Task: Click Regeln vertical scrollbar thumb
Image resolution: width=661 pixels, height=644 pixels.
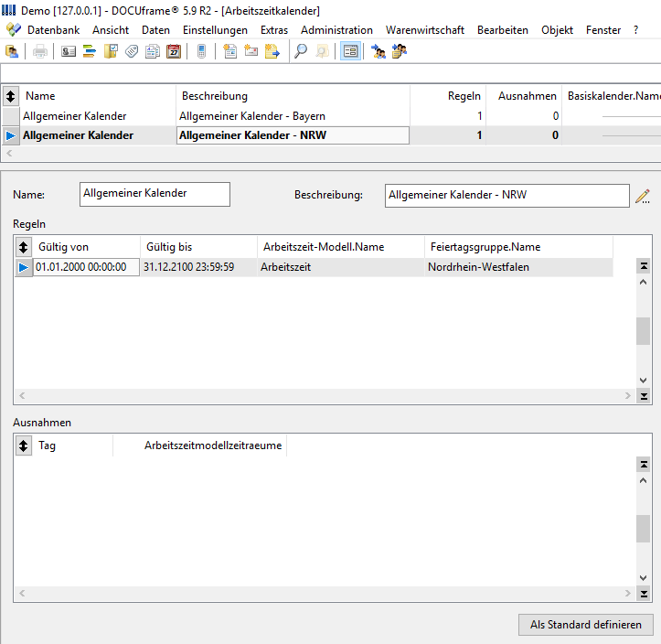Action: point(644,331)
